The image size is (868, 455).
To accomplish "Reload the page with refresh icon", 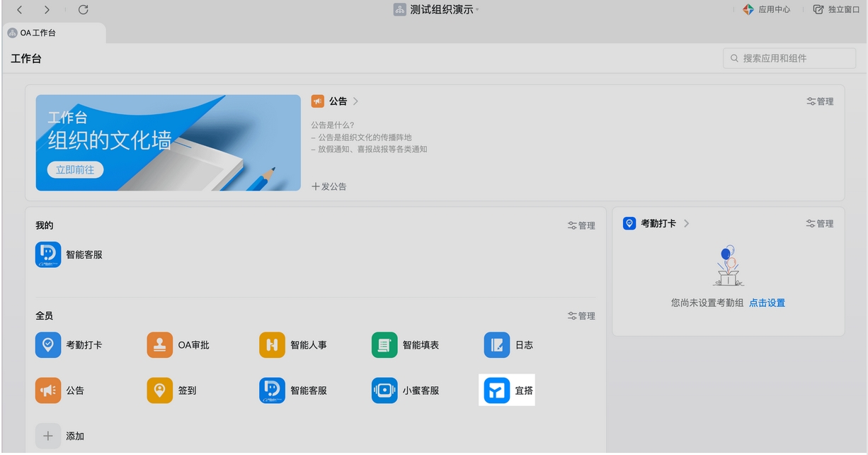I will 83,10.
